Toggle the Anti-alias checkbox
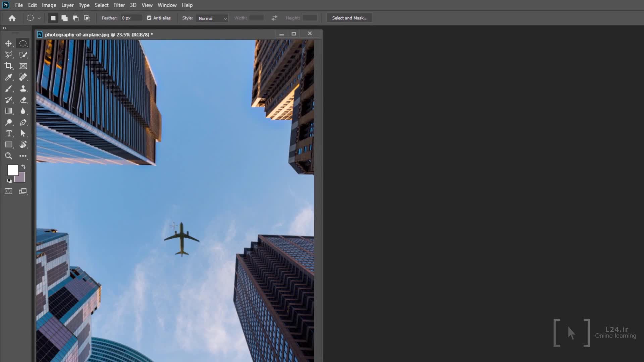This screenshot has height=362, width=644. point(149,18)
